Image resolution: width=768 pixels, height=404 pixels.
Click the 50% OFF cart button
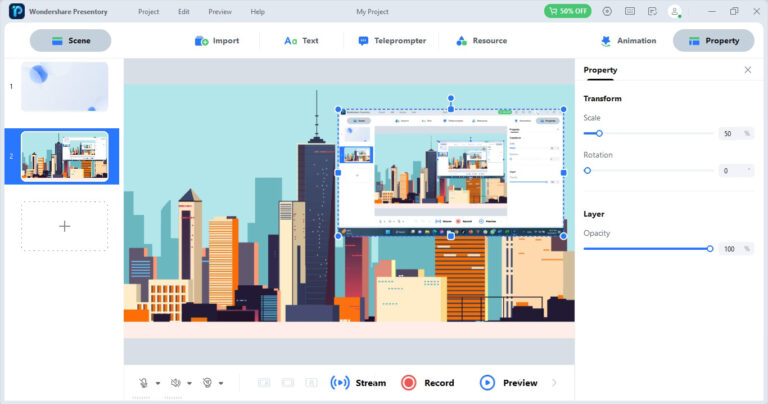[567, 11]
